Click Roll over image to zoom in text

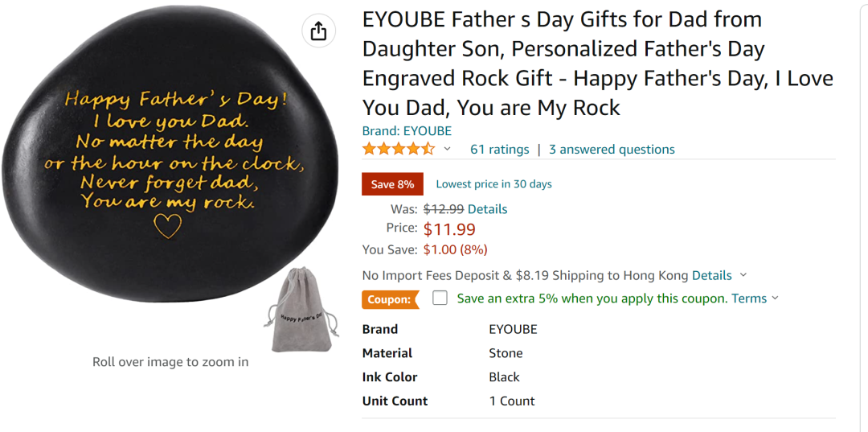(x=170, y=362)
